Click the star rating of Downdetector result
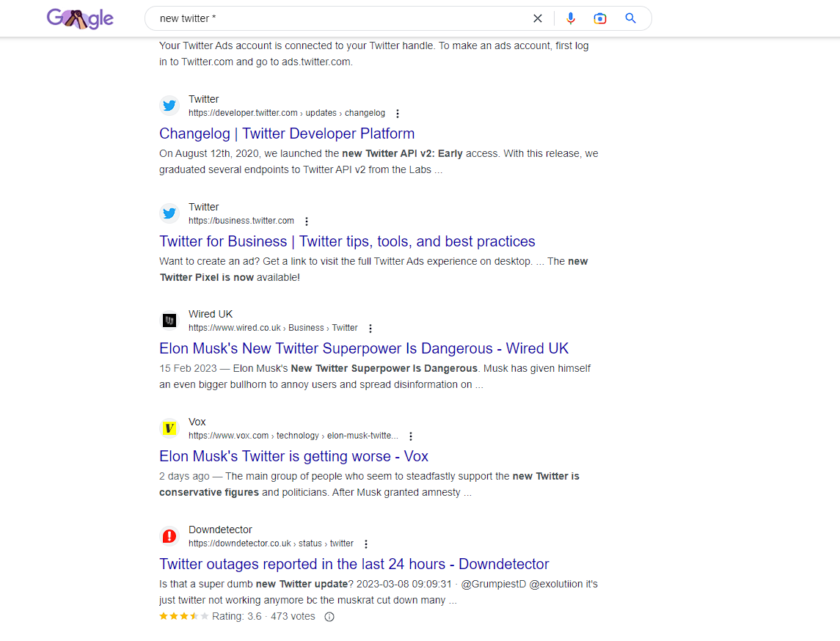This screenshot has width=840, height=641. pos(183,616)
